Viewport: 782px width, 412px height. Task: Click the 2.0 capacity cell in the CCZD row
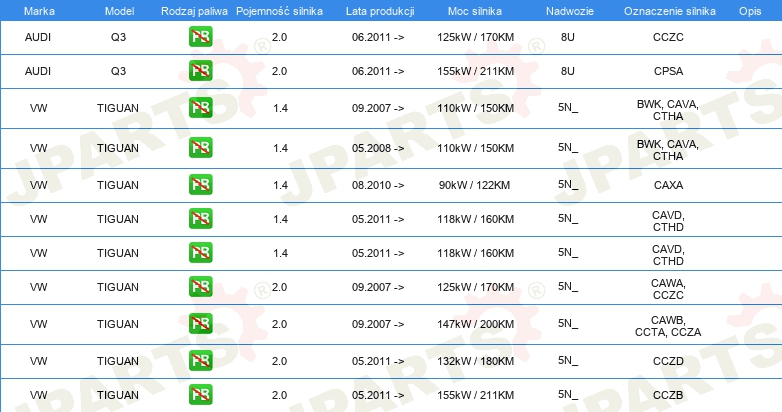pos(279,361)
